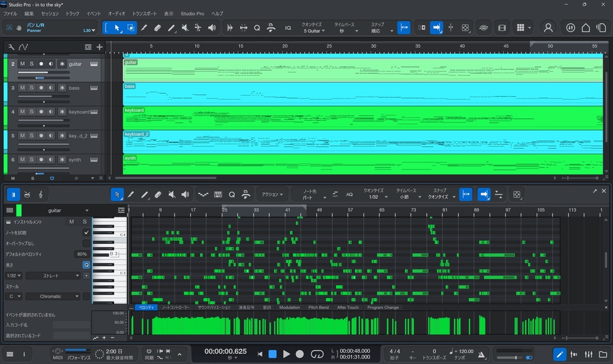
Task: Open the mixer faders icon in transport
Action: tap(589, 354)
